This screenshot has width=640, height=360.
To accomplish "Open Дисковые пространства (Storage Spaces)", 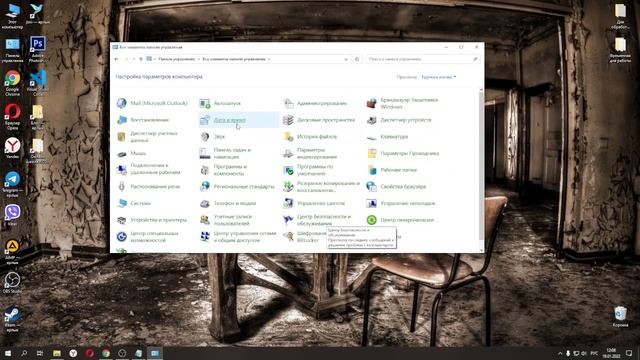I will pos(319,120).
